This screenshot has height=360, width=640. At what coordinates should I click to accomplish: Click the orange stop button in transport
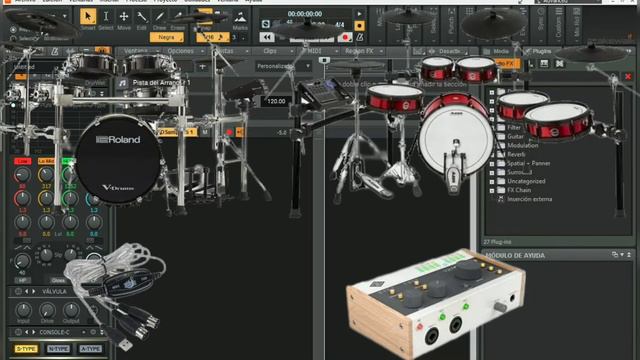[359, 26]
